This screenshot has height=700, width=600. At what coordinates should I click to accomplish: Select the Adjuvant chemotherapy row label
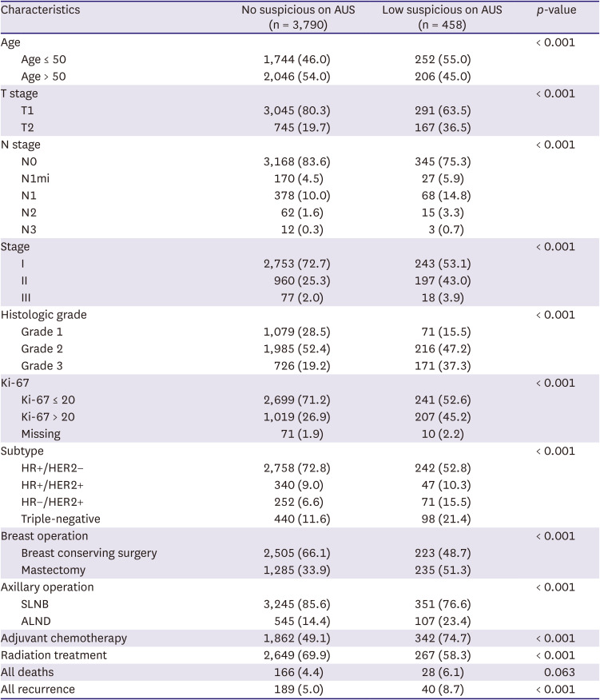(54, 637)
